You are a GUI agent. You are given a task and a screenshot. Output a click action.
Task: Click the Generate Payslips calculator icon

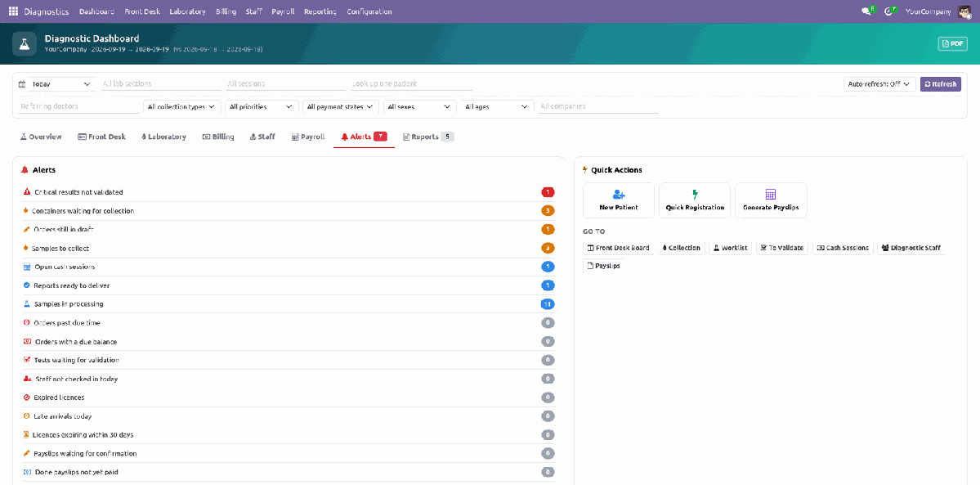click(x=771, y=195)
